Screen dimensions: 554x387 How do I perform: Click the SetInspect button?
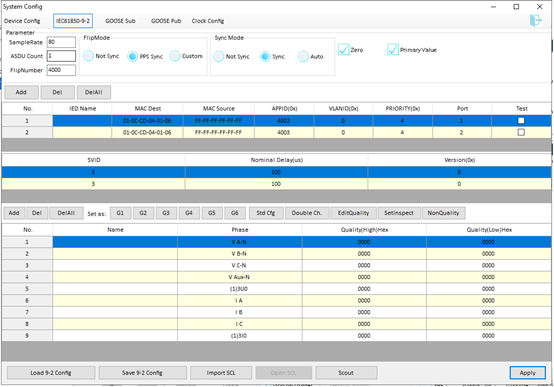pyautogui.click(x=399, y=213)
